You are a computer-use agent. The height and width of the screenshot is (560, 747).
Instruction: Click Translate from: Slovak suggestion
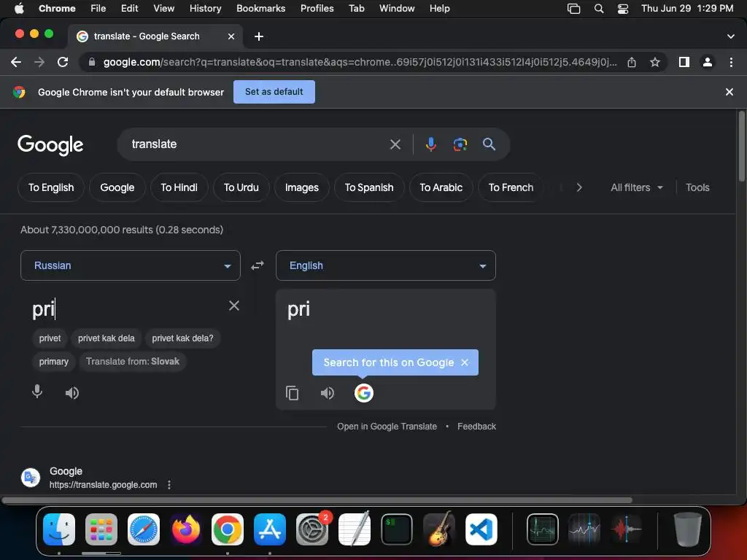pos(133,362)
